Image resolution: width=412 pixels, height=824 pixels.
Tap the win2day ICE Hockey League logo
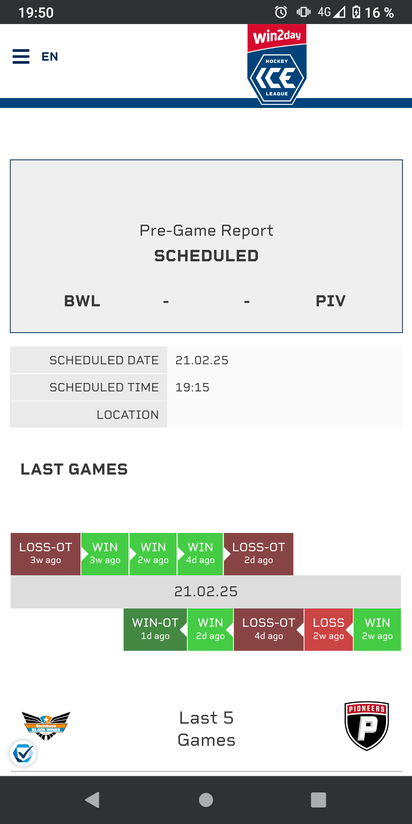(277, 64)
